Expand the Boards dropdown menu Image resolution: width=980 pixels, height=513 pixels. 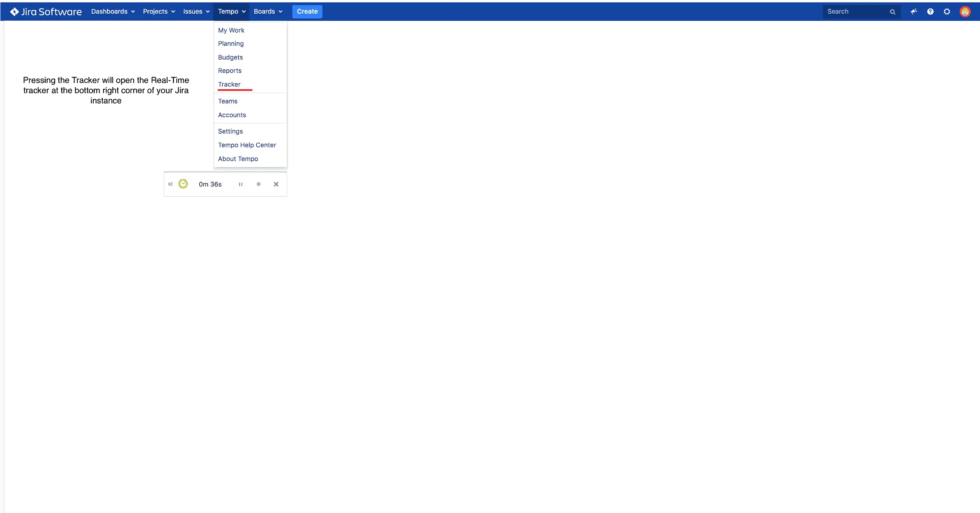point(268,11)
